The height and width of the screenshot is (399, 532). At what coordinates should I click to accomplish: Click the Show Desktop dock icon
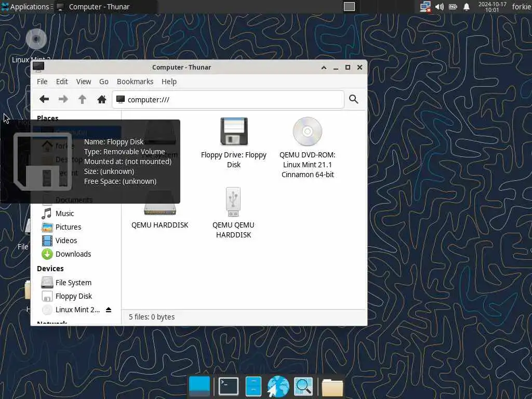(x=199, y=387)
